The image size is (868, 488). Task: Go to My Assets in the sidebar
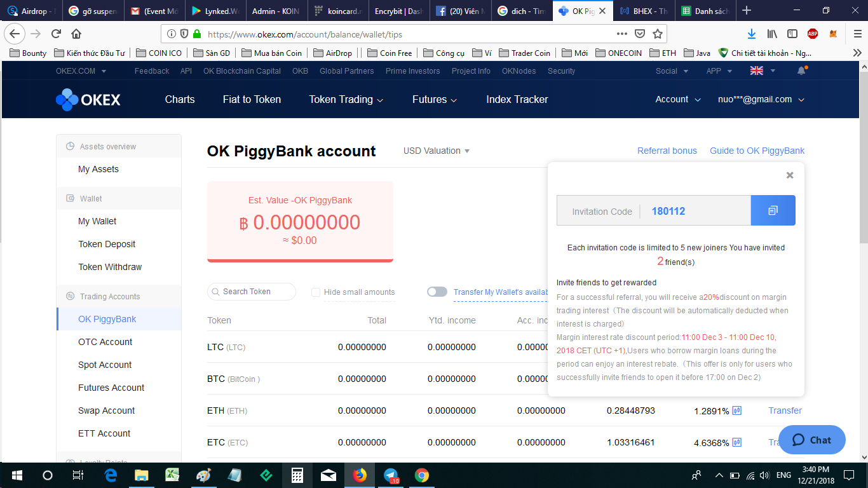click(x=98, y=169)
